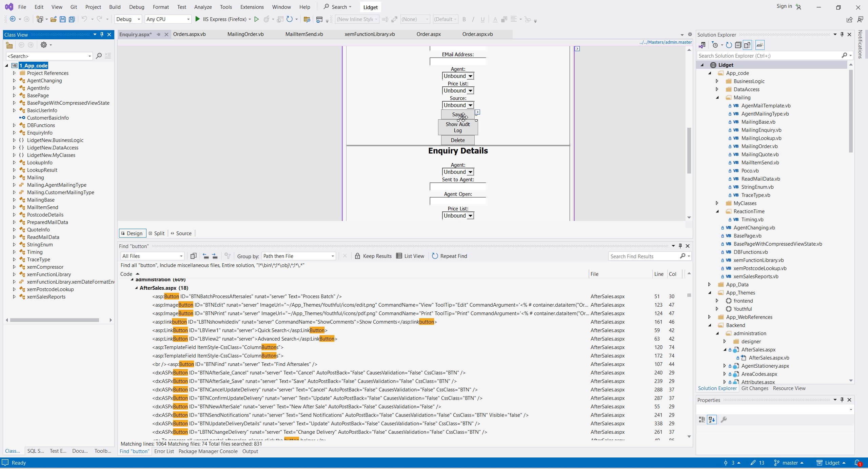Open the Analyze menu
The image size is (868, 469).
click(x=203, y=7)
